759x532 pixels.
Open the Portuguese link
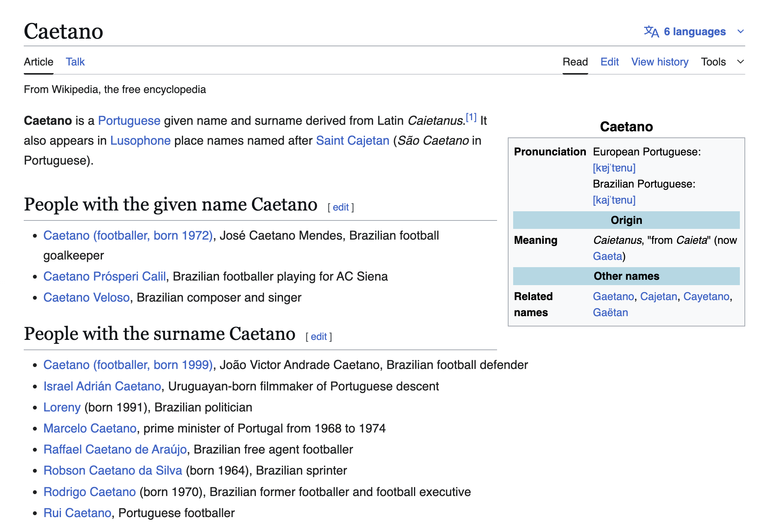(129, 121)
